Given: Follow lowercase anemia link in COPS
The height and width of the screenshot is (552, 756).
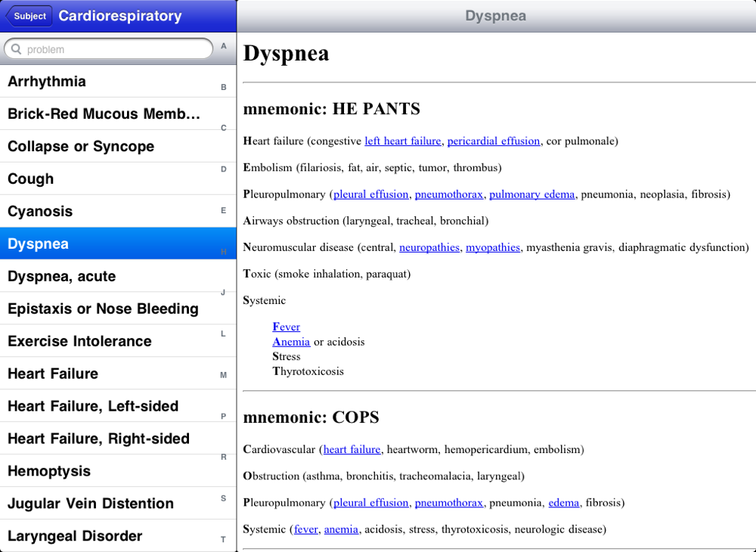Looking at the screenshot, I should [x=341, y=529].
